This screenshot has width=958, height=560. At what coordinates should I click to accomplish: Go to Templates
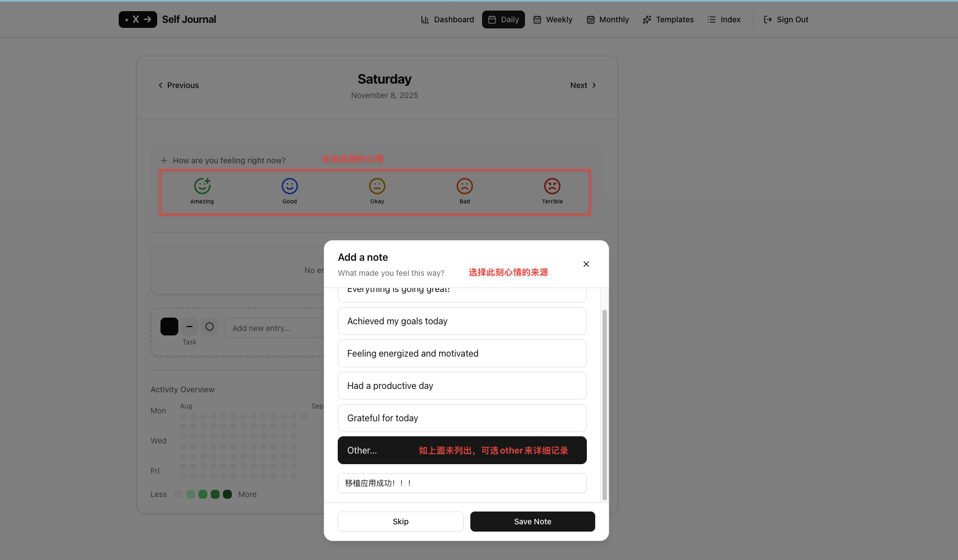click(x=668, y=20)
